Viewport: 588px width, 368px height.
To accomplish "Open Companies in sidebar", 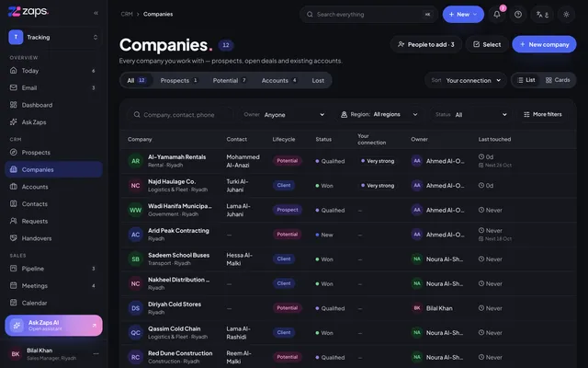I will click(53, 169).
